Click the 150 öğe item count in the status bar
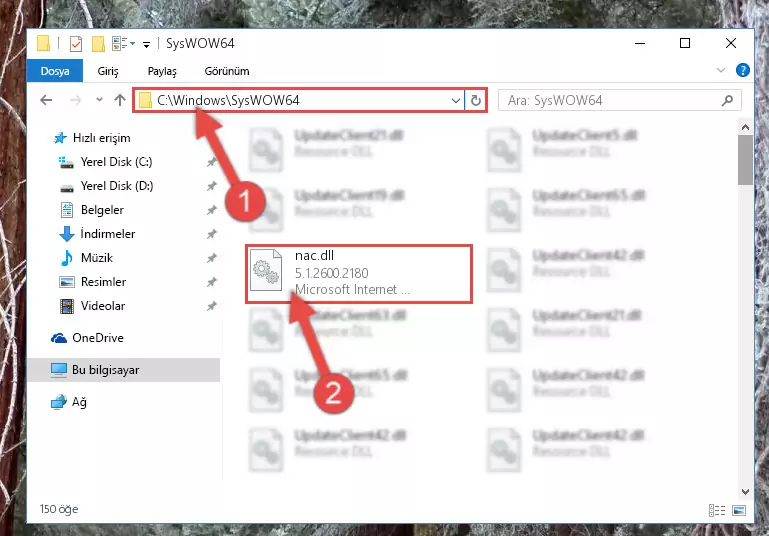769x536 pixels. 59,509
